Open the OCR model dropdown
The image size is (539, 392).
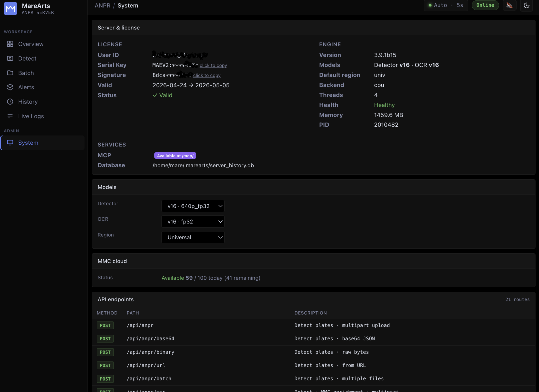coord(193,221)
